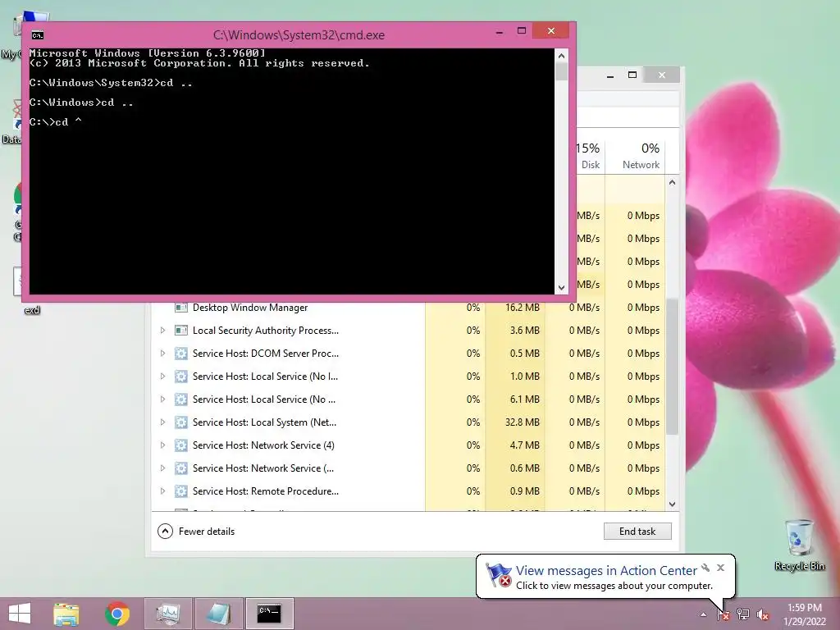Viewport: 840px width, 630px height.
Task: Select the 32.8 MB memory value
Action: pyautogui.click(x=522, y=422)
